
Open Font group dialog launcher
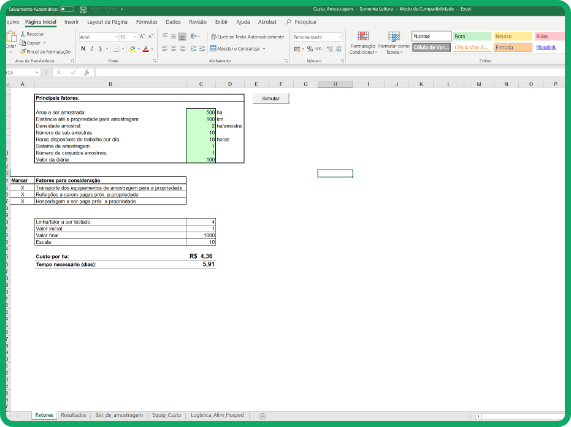point(154,61)
